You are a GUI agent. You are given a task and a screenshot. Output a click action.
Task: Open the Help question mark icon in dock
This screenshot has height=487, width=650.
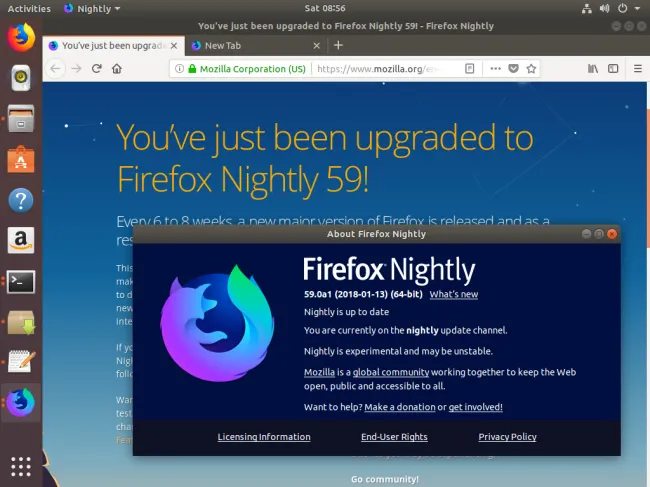coord(21,200)
